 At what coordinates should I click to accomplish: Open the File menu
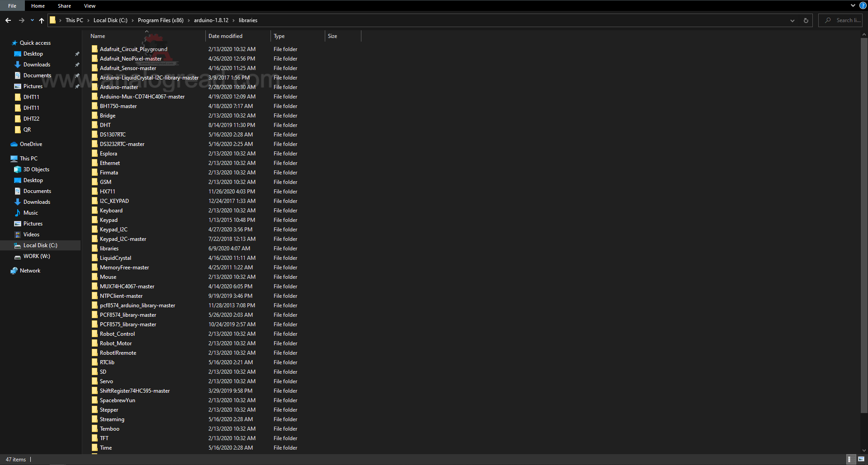pos(12,6)
